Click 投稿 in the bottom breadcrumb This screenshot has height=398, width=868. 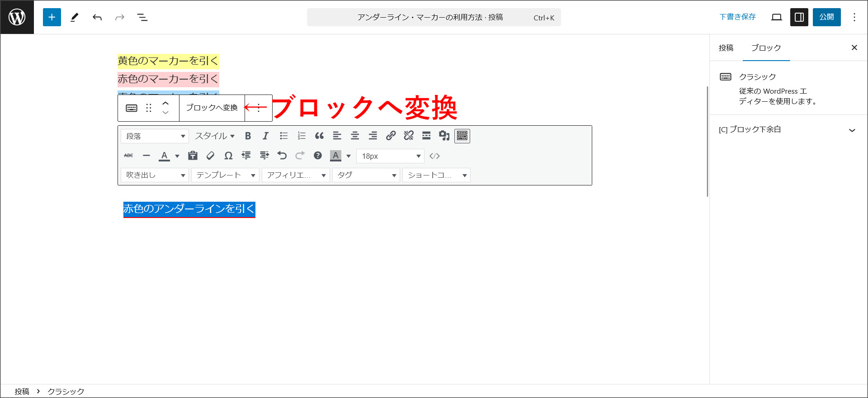[x=22, y=391]
